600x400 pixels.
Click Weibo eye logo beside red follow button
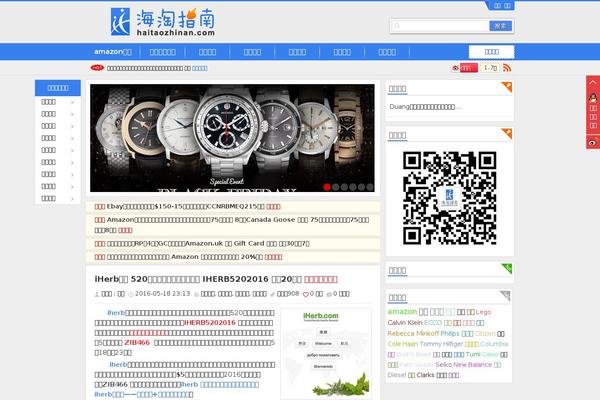coord(455,68)
